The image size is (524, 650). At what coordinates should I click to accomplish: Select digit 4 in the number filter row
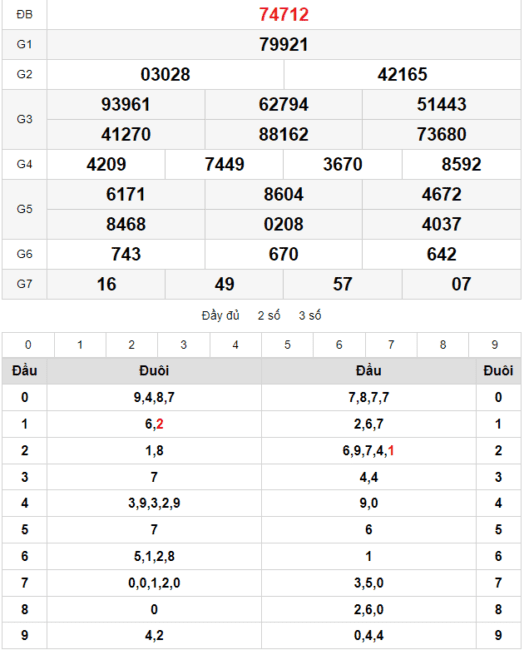[235, 345]
